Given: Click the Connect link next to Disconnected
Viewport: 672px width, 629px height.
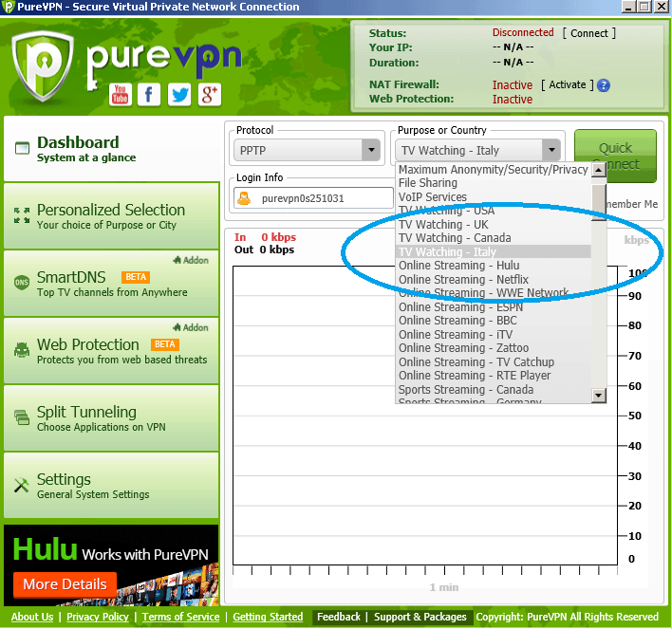Looking at the screenshot, I should coord(588,33).
